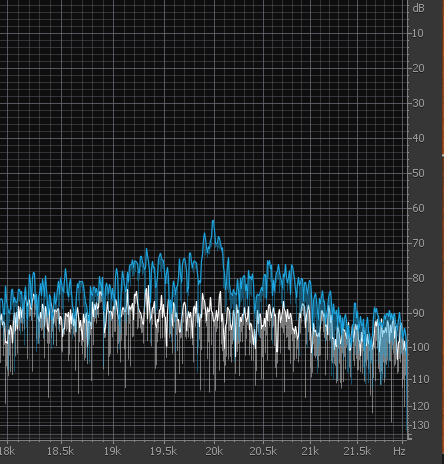
Task: Click the 18k label at bottom left
Action: 7,451
